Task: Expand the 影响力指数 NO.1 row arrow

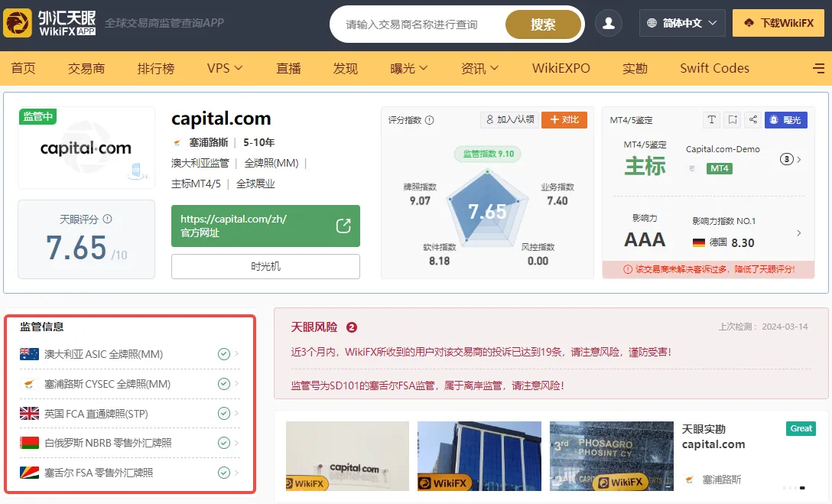Action: point(798,233)
